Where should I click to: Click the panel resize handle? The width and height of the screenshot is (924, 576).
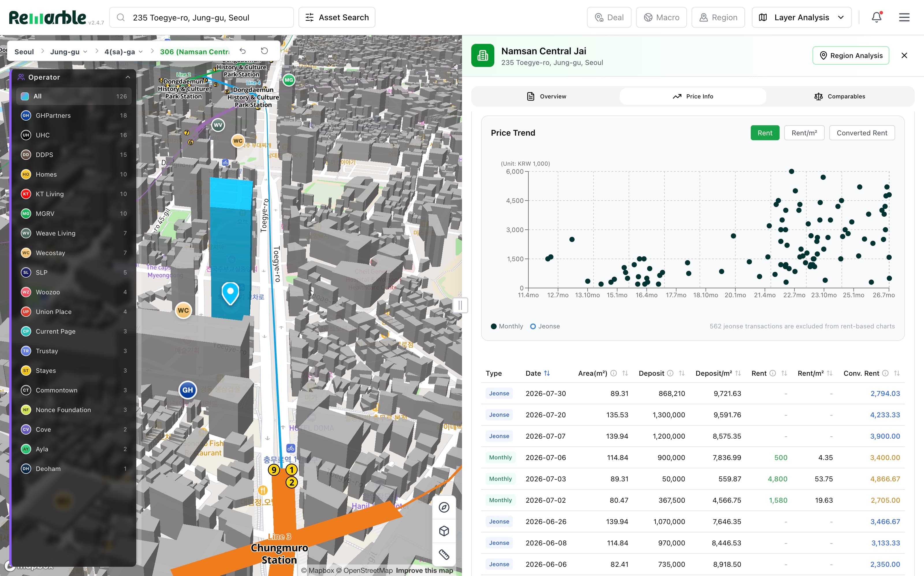pos(460,305)
